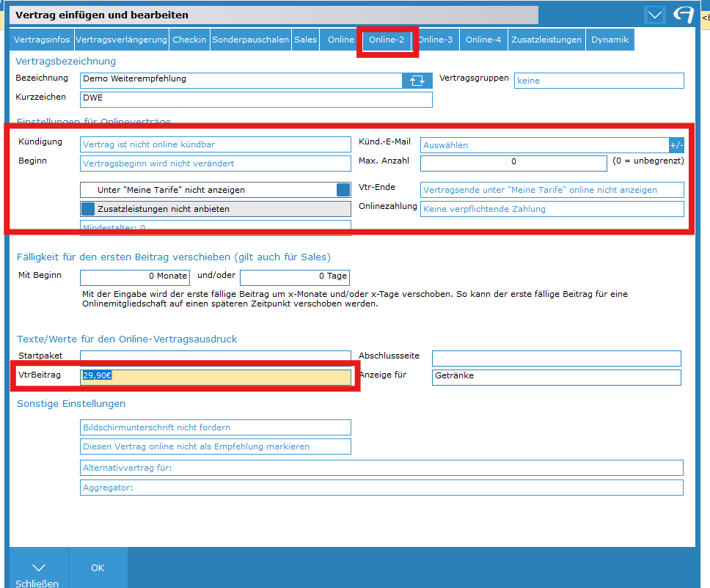
Task: Click into the VtrBeitrag input field
Action: coord(215,377)
